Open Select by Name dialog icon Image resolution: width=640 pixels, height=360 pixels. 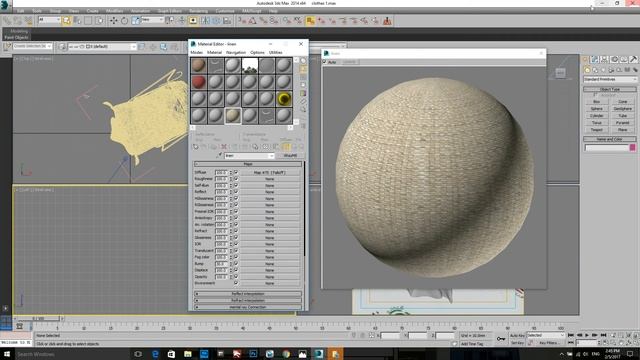click(77, 20)
